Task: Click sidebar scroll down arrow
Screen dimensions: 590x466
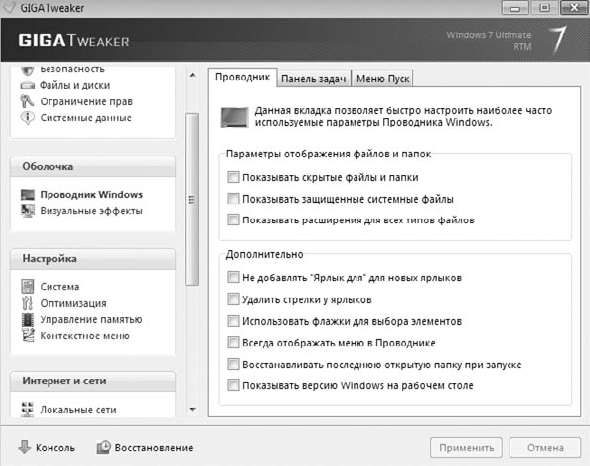Action: tap(192, 410)
